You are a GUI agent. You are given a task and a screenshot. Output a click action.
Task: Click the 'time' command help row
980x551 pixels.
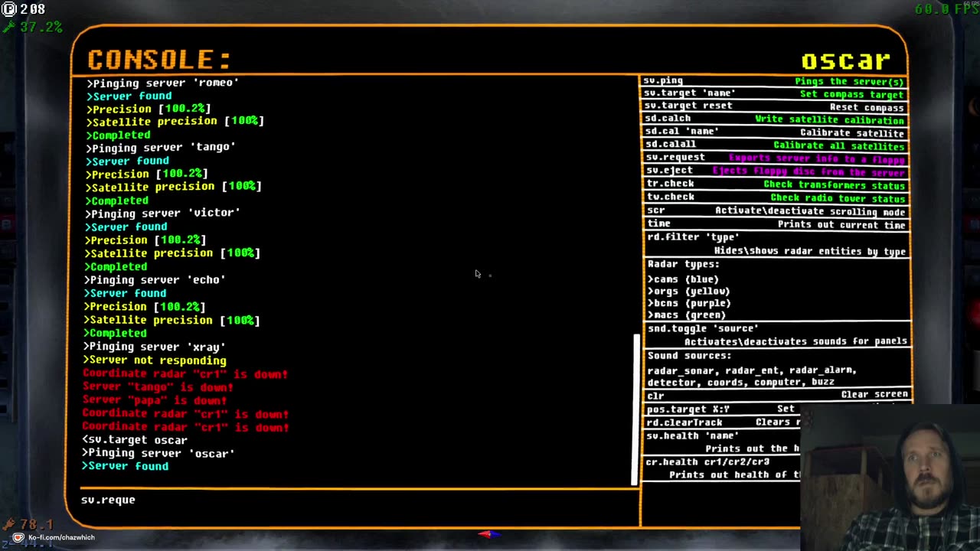click(775, 223)
